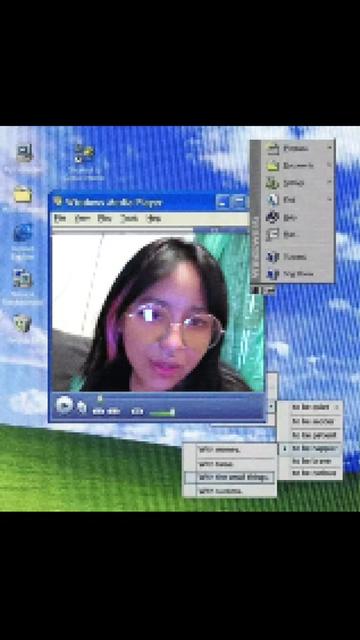Open Run in the Start menu

298,235
